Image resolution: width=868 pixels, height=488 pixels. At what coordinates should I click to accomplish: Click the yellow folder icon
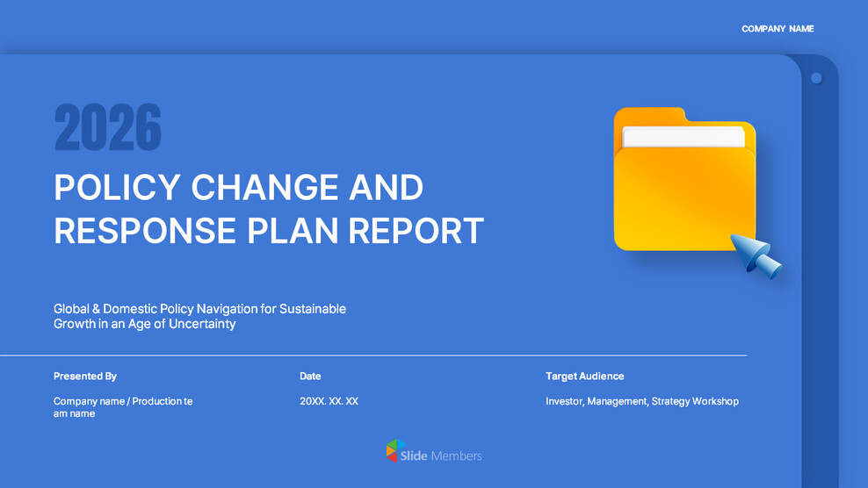pos(684,179)
